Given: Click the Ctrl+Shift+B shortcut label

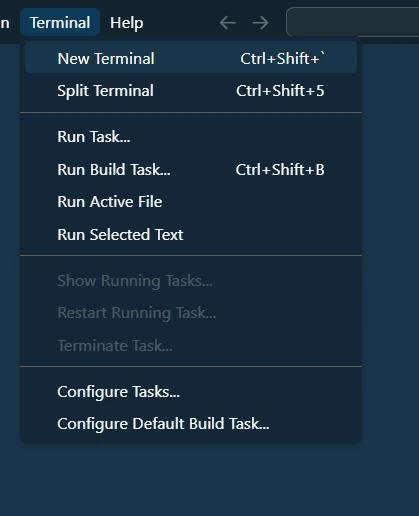Looking at the screenshot, I should tap(280, 169).
